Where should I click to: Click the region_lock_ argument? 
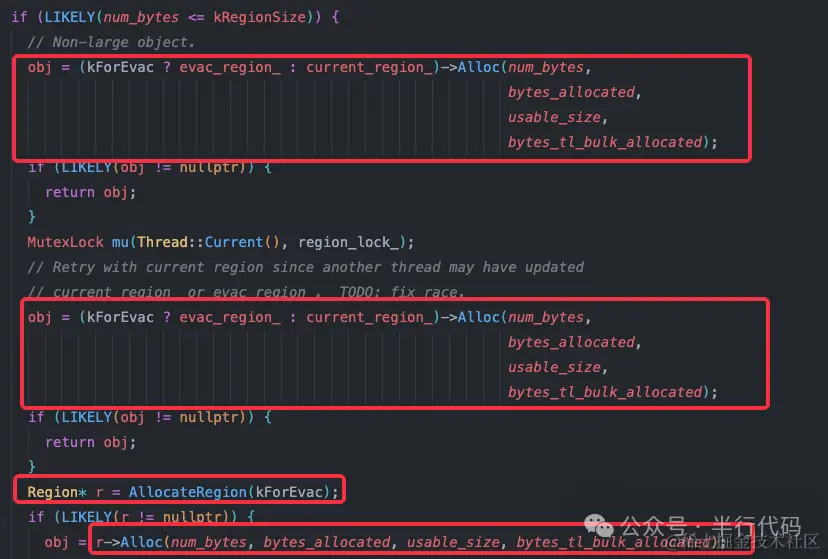349,242
